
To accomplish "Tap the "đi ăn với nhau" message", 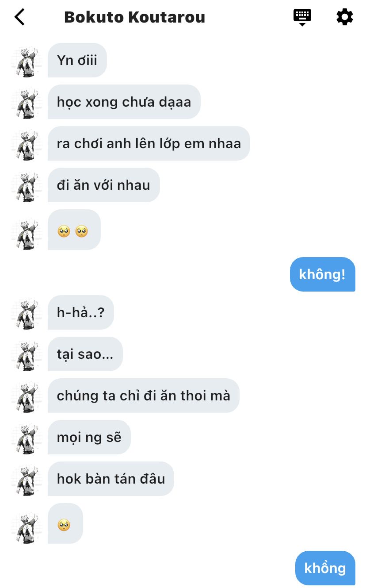I will click(x=104, y=185).
